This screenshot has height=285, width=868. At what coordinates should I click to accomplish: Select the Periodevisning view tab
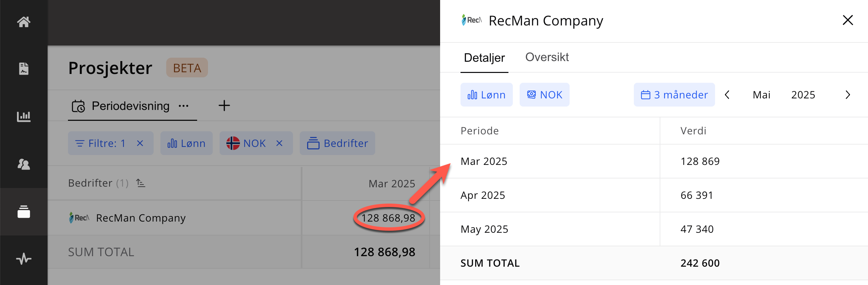click(x=131, y=106)
